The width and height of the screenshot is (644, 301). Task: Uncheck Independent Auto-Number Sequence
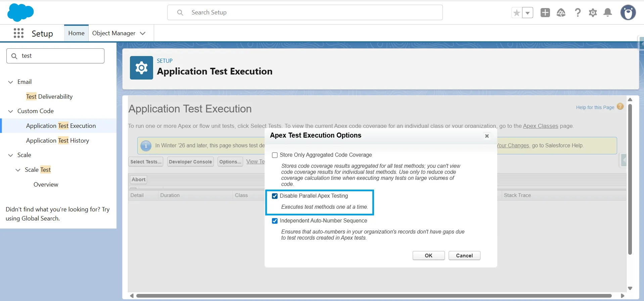point(275,221)
